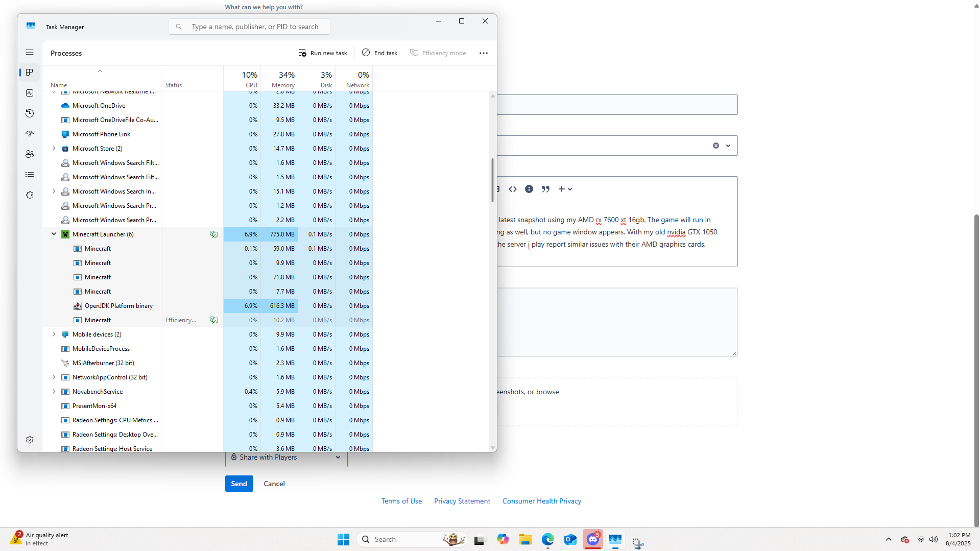980x551 pixels.
Task: Select the Microsoft OneDrive process row
Action: point(208,106)
